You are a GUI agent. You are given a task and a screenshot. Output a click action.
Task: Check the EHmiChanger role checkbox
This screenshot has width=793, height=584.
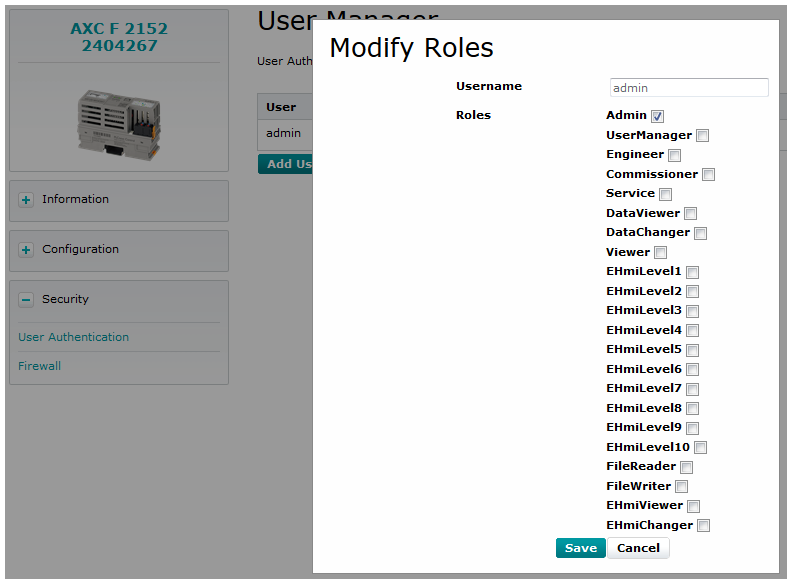pyautogui.click(x=704, y=526)
